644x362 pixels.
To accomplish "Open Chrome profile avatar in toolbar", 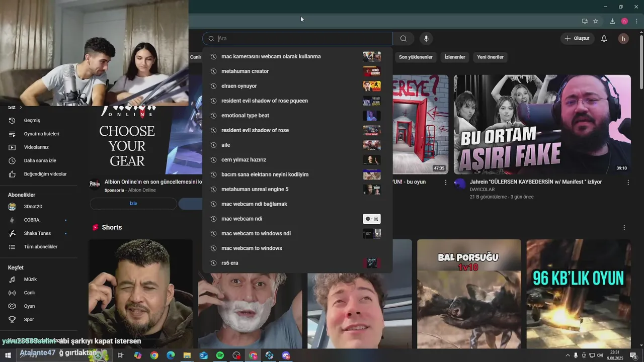I will coord(624,21).
